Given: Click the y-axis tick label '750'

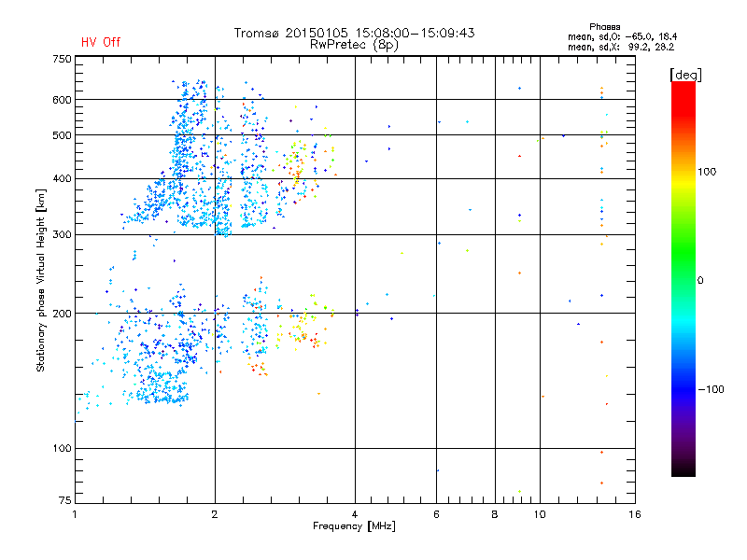Looking at the screenshot, I should tap(62, 59).
